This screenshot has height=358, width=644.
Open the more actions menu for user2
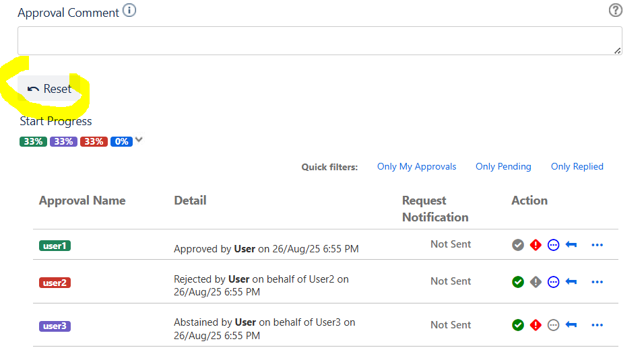click(x=597, y=282)
